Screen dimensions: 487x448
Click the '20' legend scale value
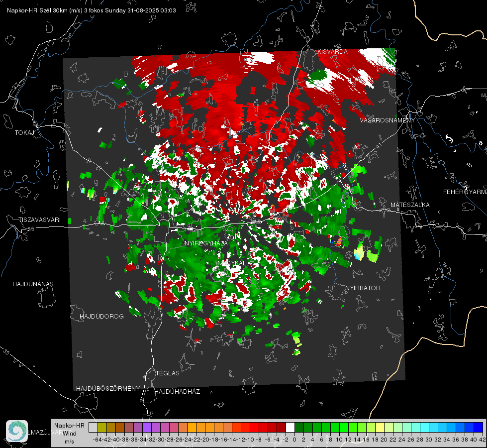pyautogui.click(x=384, y=440)
